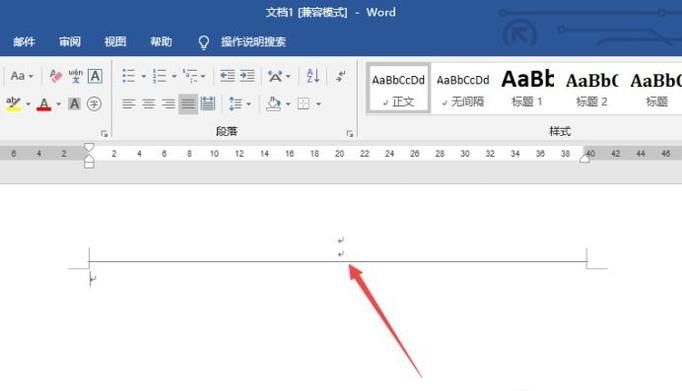Click the body text first paragraph mark
The width and height of the screenshot is (682, 391).
pyautogui.click(x=92, y=279)
